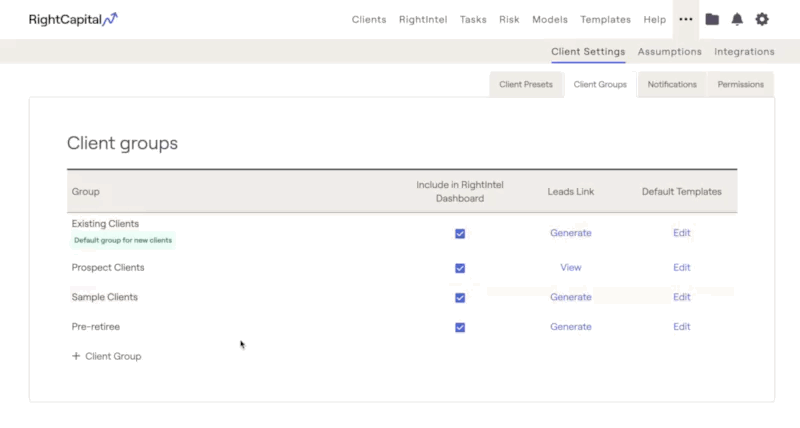Open the Risk section
The width and height of the screenshot is (800, 428).
coord(509,19)
